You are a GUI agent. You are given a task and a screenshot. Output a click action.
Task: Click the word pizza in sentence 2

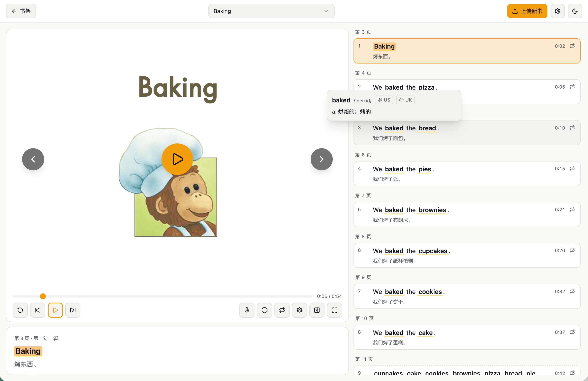click(426, 87)
